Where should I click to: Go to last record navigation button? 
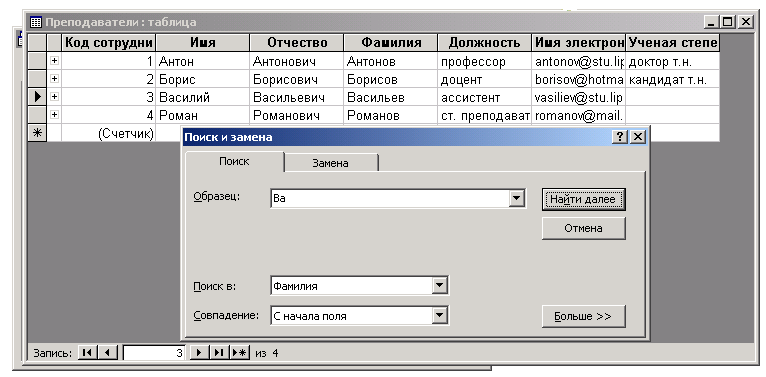219,353
